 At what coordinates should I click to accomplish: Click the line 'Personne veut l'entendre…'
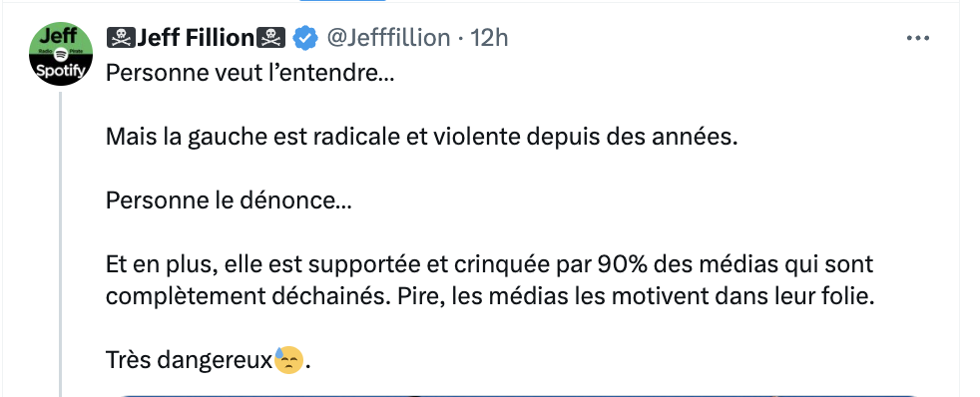coord(250,73)
